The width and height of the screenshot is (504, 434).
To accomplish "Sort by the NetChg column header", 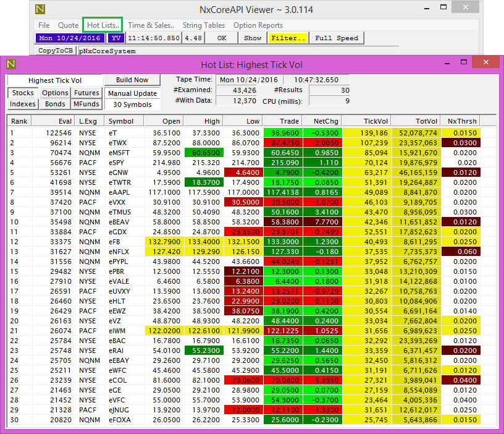I will coord(322,121).
